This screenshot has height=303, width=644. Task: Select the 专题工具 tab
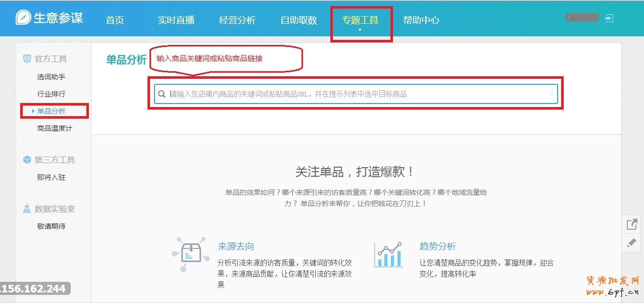[360, 20]
